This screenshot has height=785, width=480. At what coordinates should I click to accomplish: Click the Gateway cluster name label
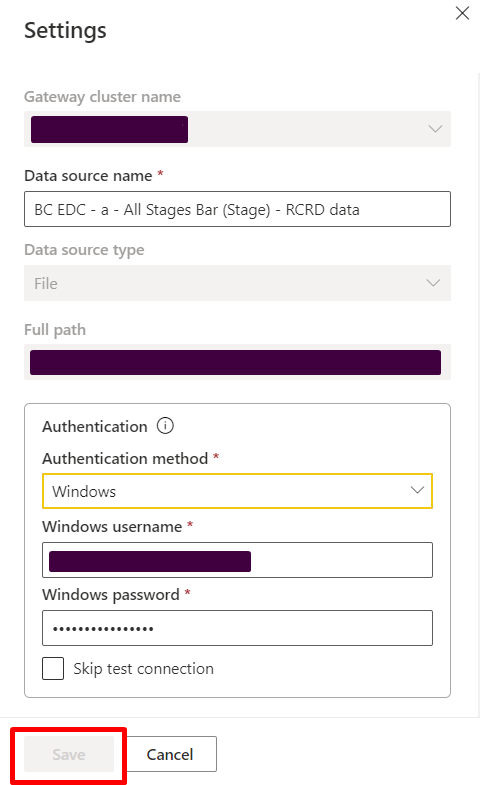103,97
